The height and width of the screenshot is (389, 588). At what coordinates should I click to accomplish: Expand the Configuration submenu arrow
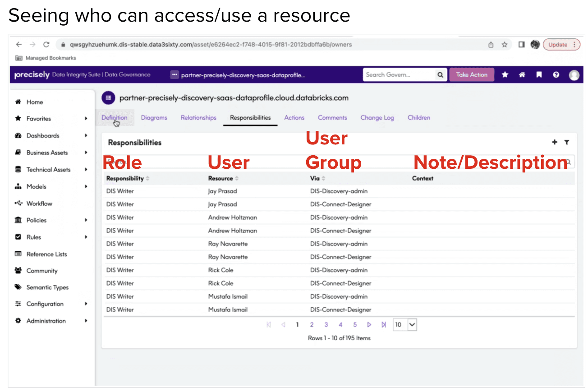tap(86, 304)
